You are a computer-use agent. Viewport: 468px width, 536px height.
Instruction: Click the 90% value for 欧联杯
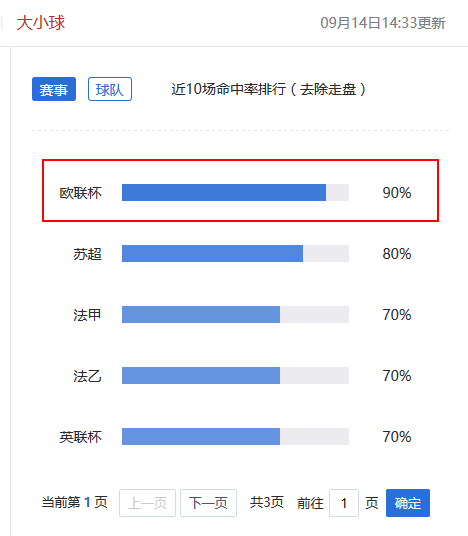point(397,193)
